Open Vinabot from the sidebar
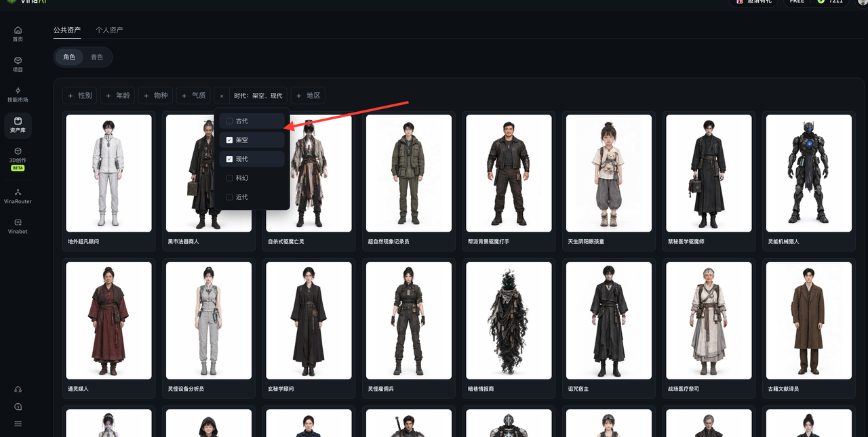This screenshot has width=868, height=437. coord(18,226)
